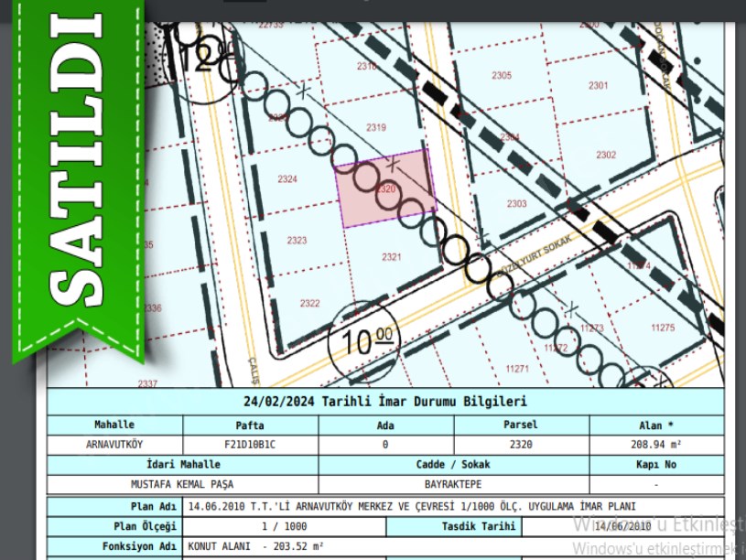
Task: Select the pink highlighted parcel 2320 on map
Action: [x=385, y=188]
